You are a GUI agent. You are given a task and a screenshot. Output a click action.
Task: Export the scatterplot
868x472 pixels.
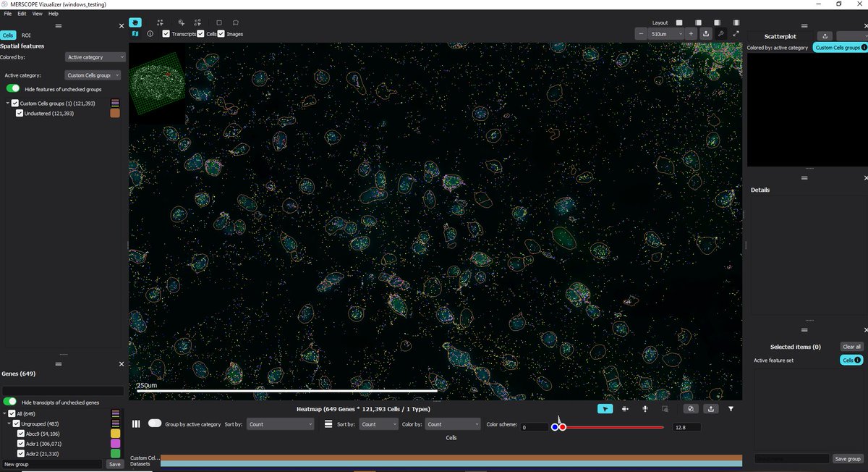pos(825,35)
